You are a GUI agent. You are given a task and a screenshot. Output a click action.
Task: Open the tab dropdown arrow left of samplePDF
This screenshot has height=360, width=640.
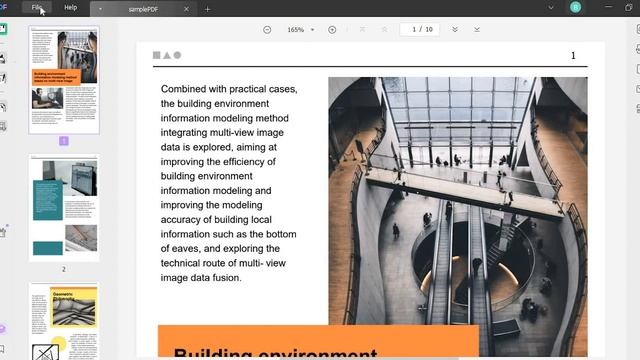[100, 9]
